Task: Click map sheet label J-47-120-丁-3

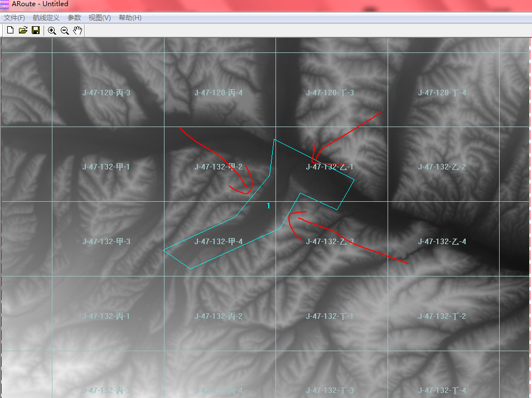Action: tap(330, 93)
